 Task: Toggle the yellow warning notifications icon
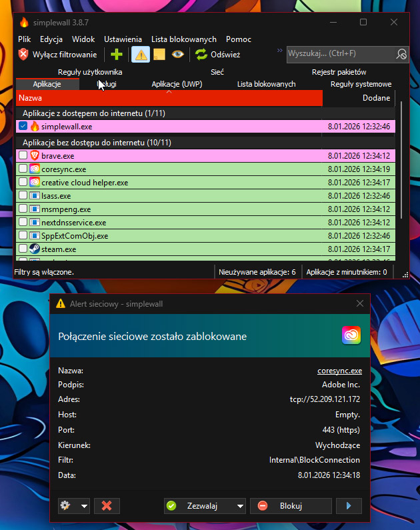point(141,55)
